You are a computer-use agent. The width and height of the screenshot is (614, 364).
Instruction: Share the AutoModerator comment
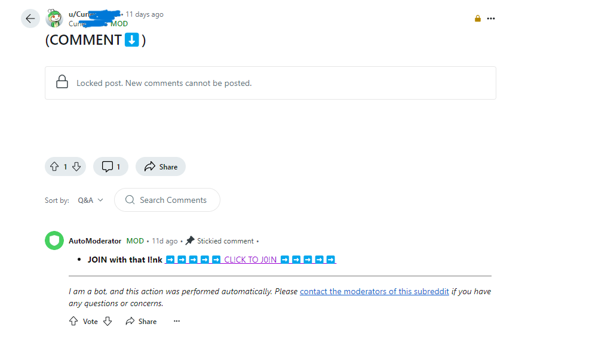point(141,322)
